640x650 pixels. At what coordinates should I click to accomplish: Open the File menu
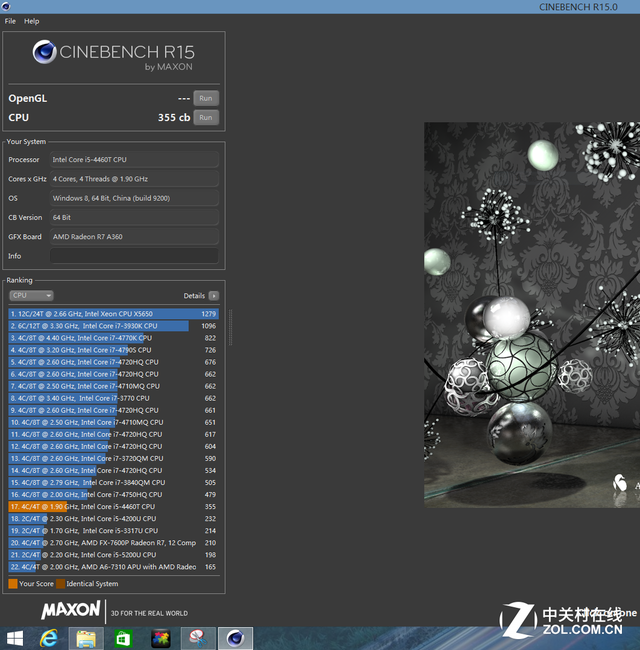(10, 21)
